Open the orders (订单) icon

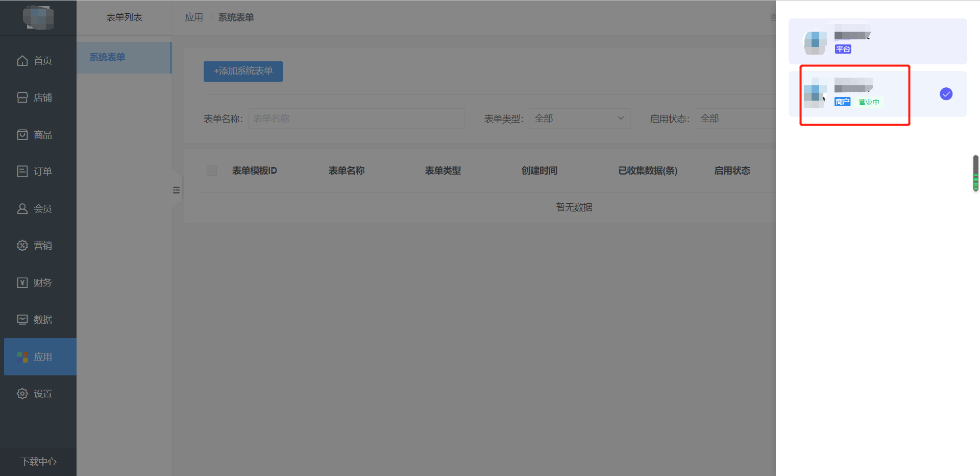click(22, 172)
